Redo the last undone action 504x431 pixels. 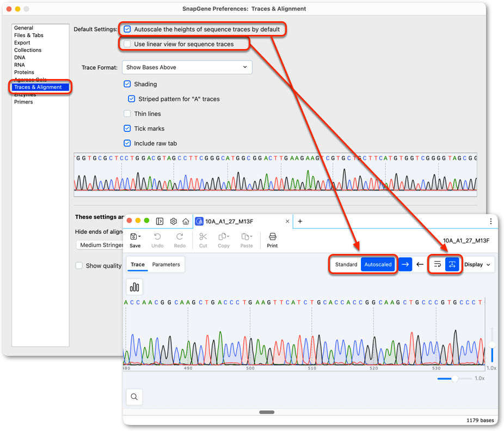[x=180, y=240]
